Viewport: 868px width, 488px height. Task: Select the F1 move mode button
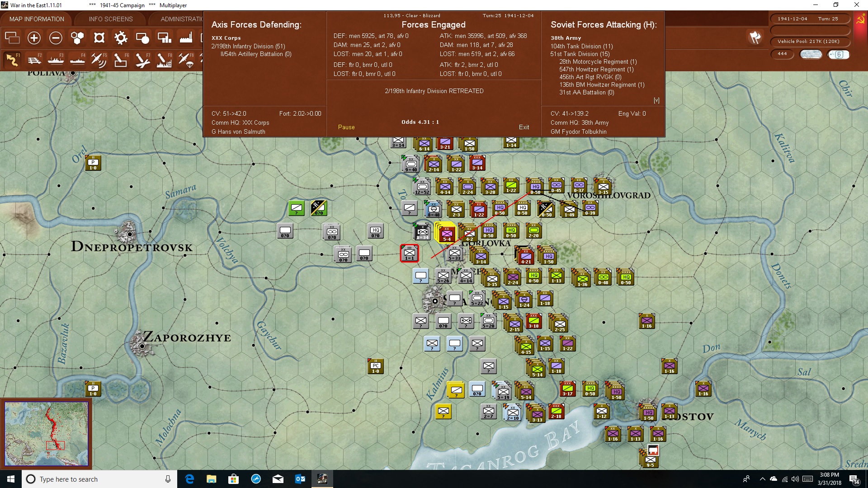click(x=12, y=60)
